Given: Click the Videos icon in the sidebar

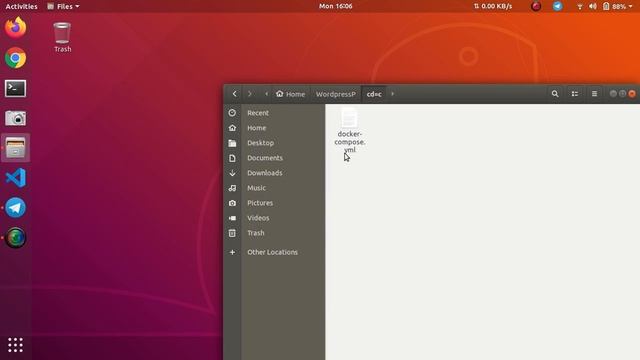Looking at the screenshot, I should point(232,218).
